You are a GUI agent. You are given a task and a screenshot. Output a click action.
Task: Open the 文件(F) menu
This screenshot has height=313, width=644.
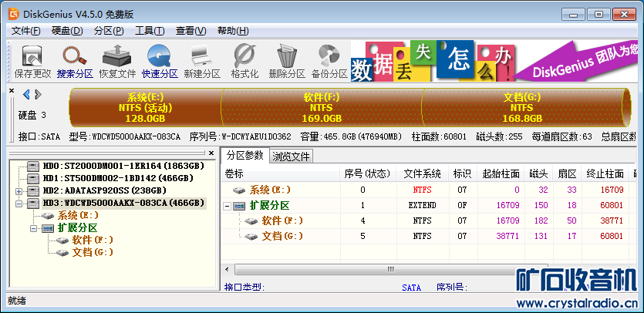(x=26, y=31)
